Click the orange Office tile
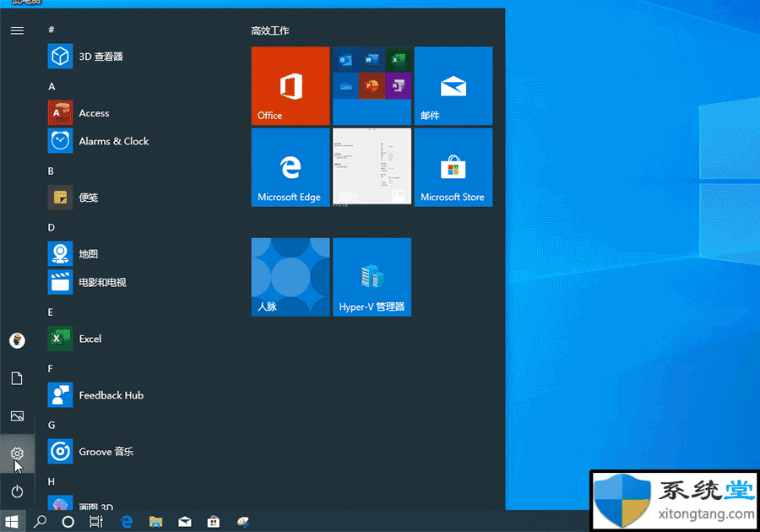 (x=290, y=86)
